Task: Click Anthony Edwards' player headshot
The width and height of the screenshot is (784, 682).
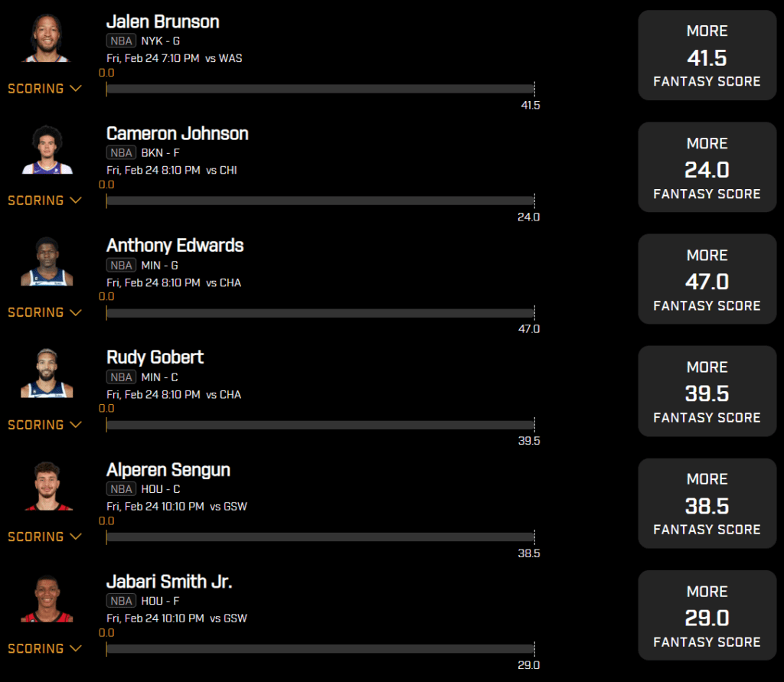Action: [47, 262]
